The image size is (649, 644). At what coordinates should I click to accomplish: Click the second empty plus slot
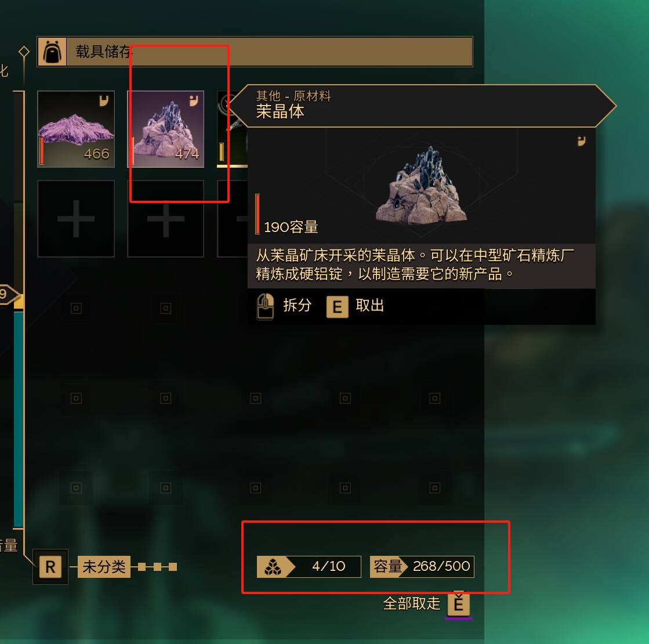click(165, 219)
